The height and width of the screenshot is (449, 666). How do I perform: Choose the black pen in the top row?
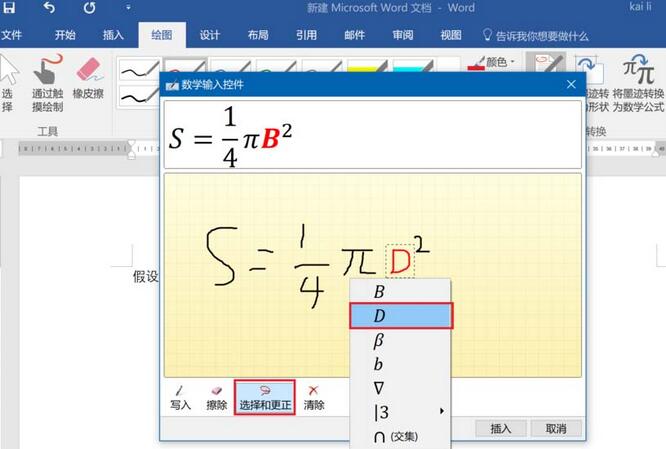click(139, 70)
